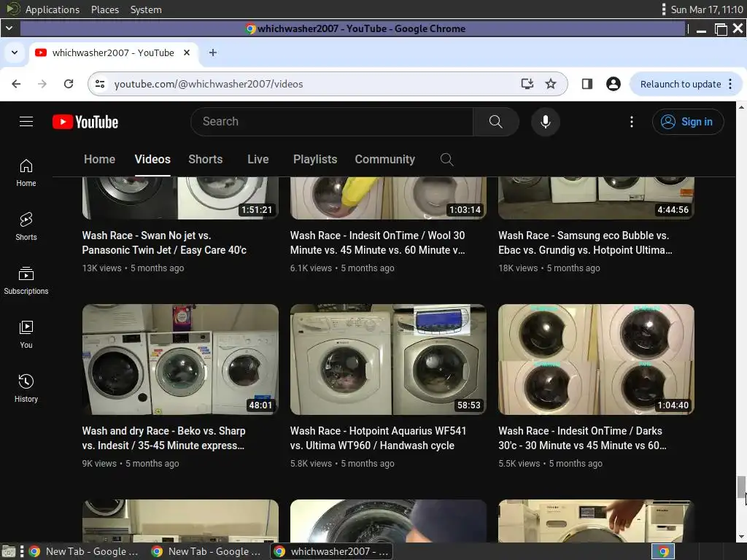Open the Applications menu
The height and width of the screenshot is (560, 747).
tap(53, 9)
